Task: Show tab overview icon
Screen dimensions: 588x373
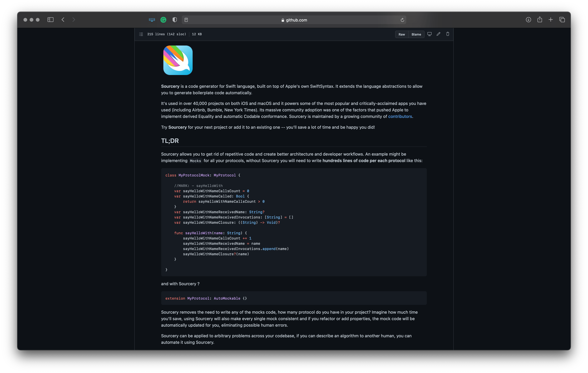Action: pyautogui.click(x=562, y=20)
